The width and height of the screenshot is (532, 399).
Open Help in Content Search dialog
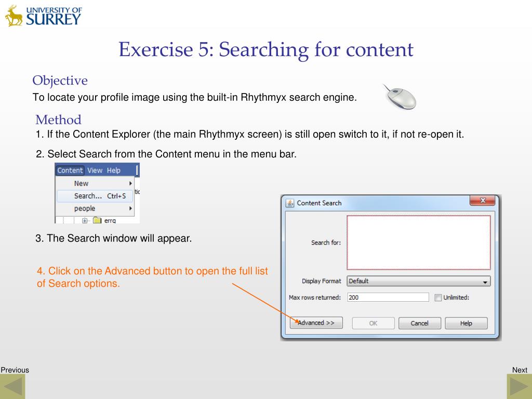[466, 323]
